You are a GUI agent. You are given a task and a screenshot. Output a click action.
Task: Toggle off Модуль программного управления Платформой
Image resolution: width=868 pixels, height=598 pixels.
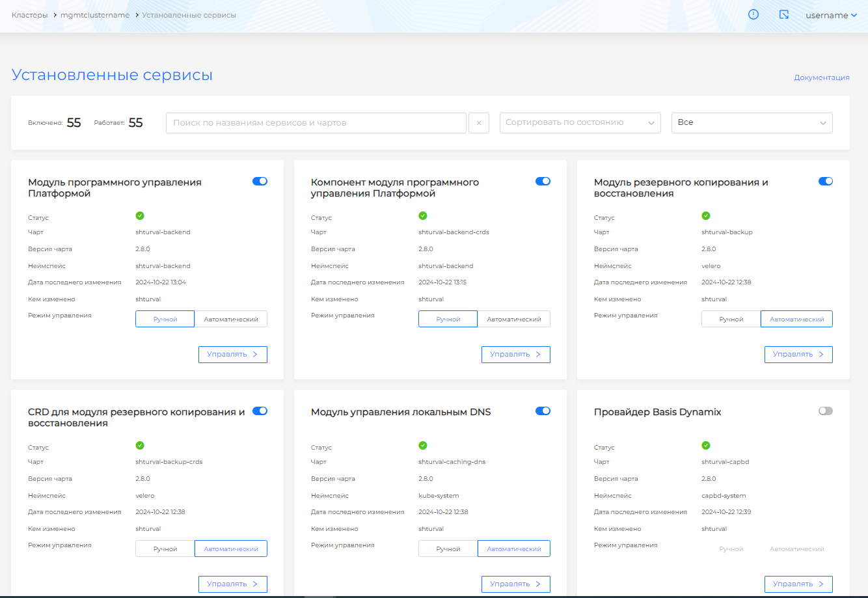pyautogui.click(x=260, y=181)
